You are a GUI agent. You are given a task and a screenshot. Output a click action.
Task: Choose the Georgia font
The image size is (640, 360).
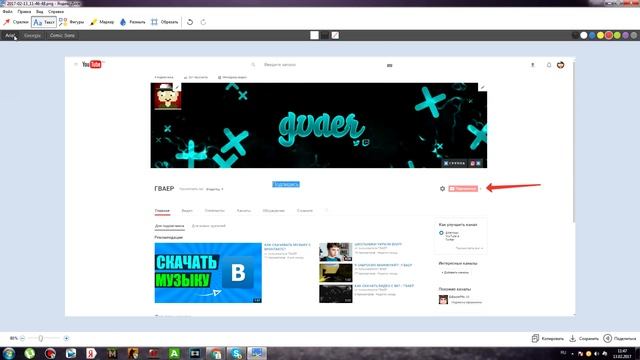32,36
